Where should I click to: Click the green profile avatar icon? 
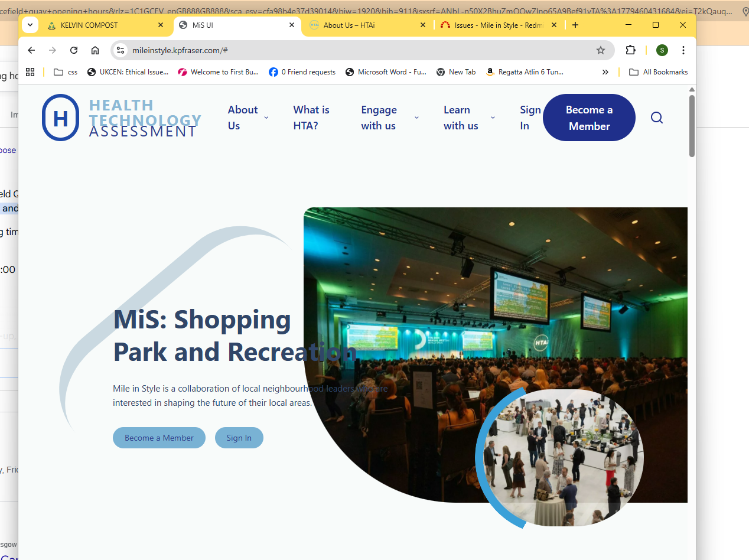click(x=662, y=50)
